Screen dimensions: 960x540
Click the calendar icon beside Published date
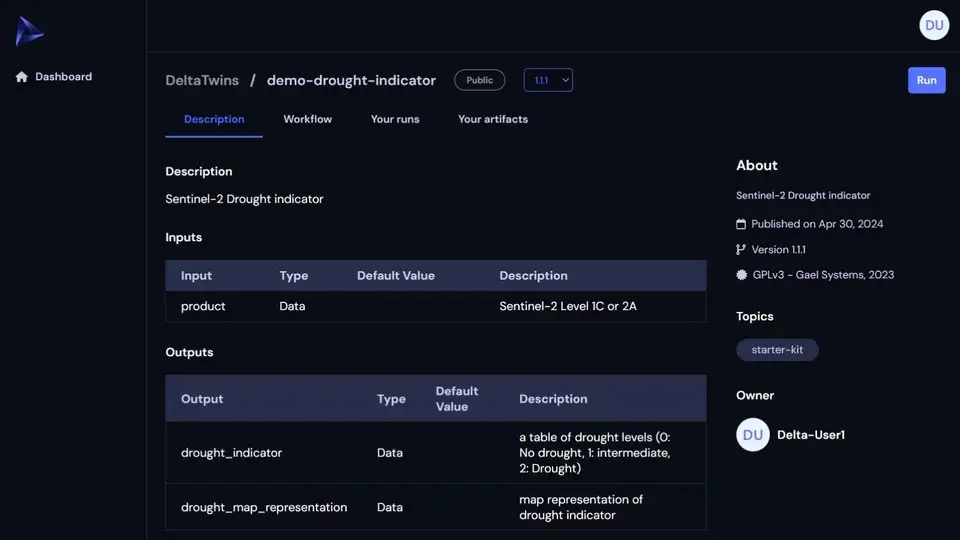pyautogui.click(x=741, y=224)
